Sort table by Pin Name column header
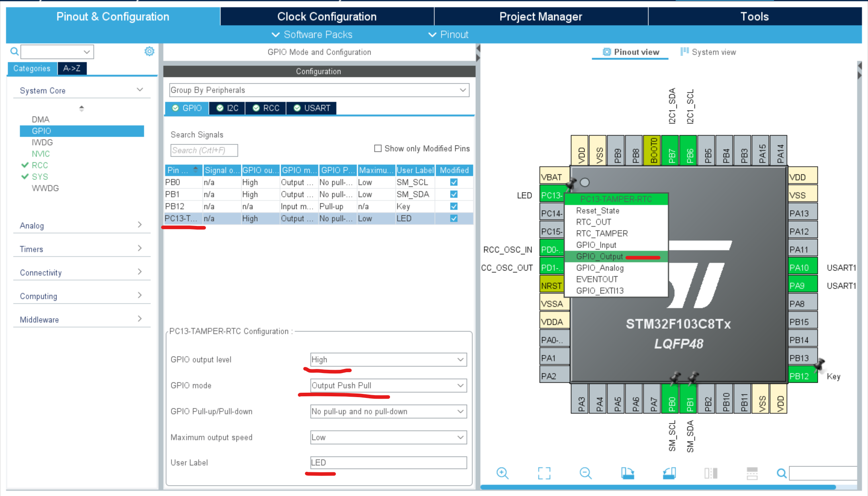 (x=183, y=170)
